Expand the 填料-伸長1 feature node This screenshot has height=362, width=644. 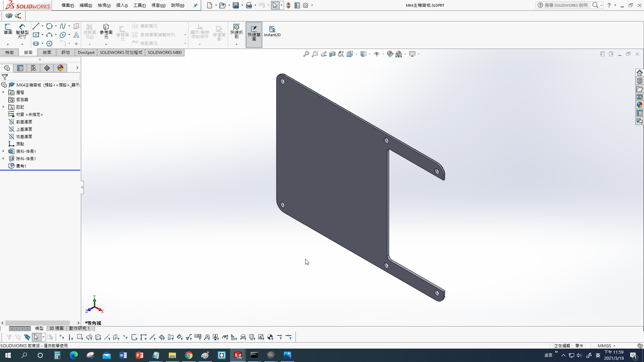click(x=3, y=151)
